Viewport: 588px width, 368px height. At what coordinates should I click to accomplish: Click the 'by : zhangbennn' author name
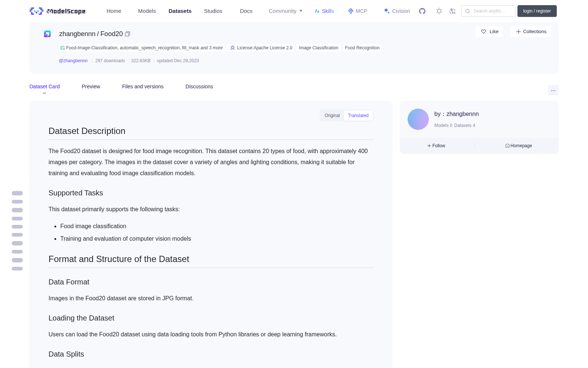pos(456,114)
